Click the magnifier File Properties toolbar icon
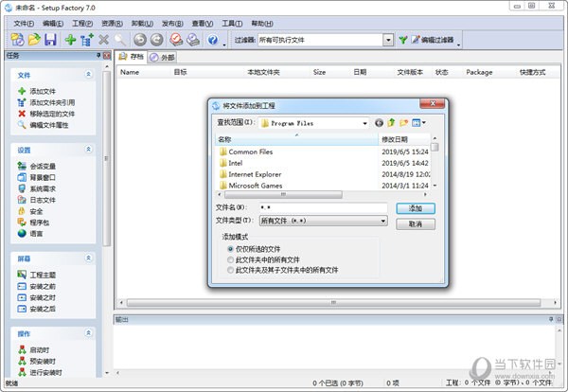 (x=120, y=40)
